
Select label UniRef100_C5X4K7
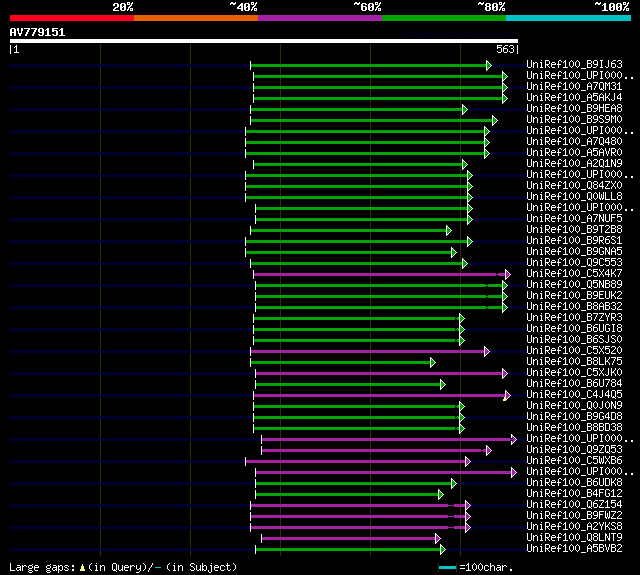pos(574,274)
